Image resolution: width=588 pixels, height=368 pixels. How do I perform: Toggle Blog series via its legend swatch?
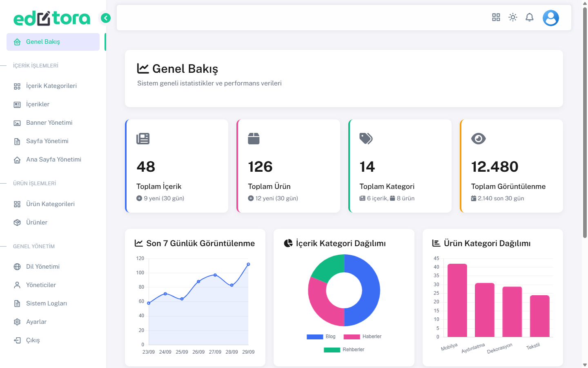[x=315, y=337]
